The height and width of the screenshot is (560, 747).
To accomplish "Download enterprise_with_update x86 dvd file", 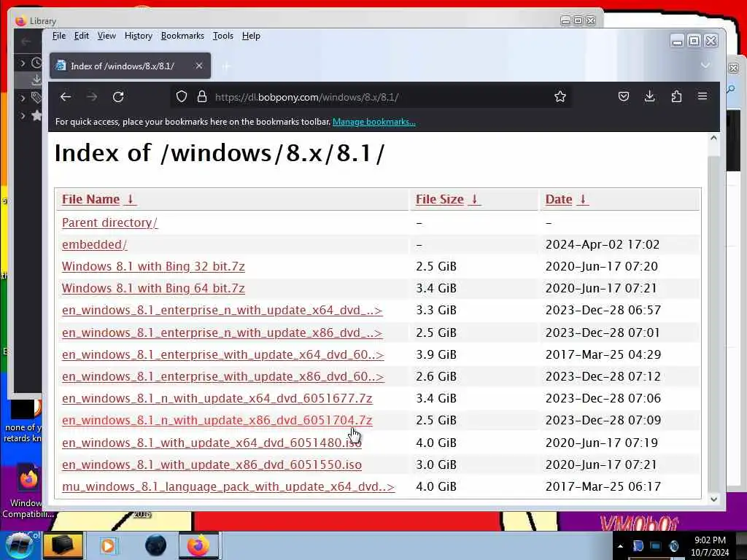I will point(223,376).
